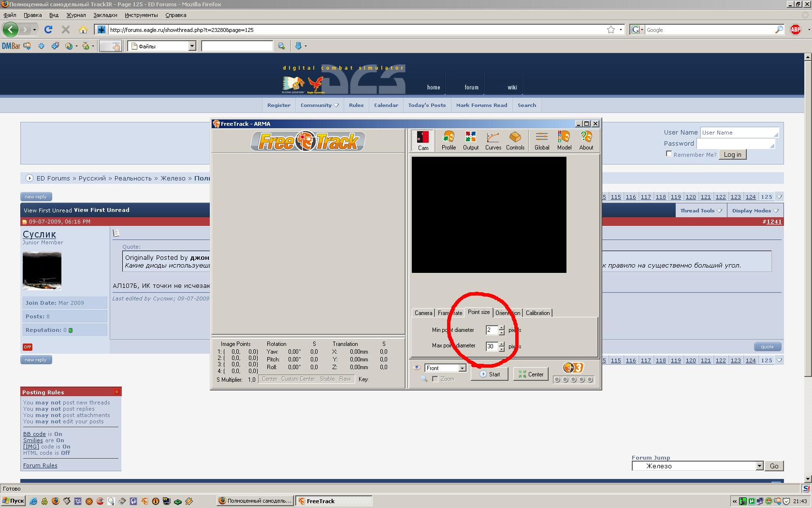The height and width of the screenshot is (508, 812).
Task: Click the Password input field
Action: (735, 144)
